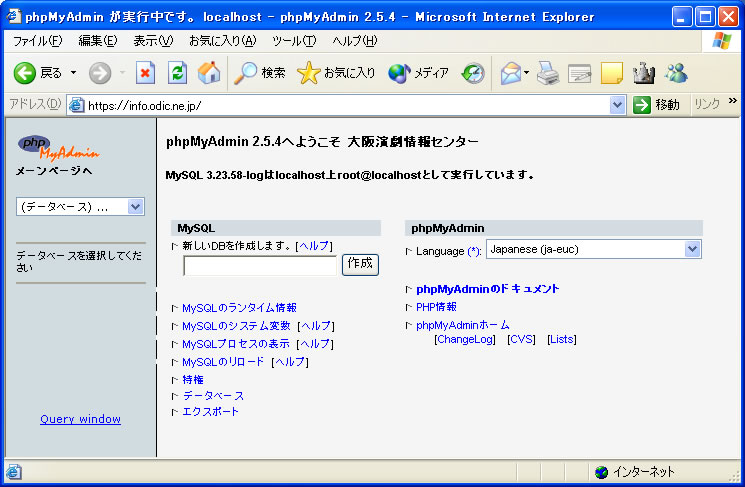The width and height of the screenshot is (745, 487).
Task: Expand the address bar URL dropdown
Action: pyautogui.click(x=617, y=105)
